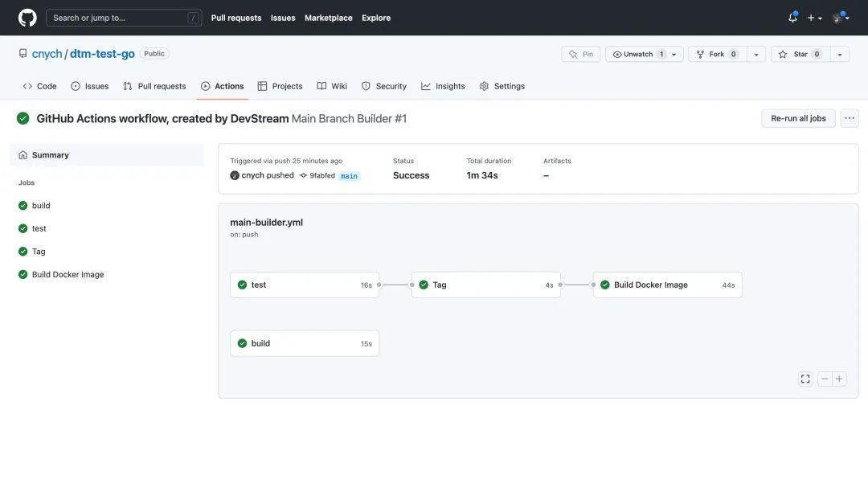
Task: Select Summary in the sidebar
Action: click(107, 155)
